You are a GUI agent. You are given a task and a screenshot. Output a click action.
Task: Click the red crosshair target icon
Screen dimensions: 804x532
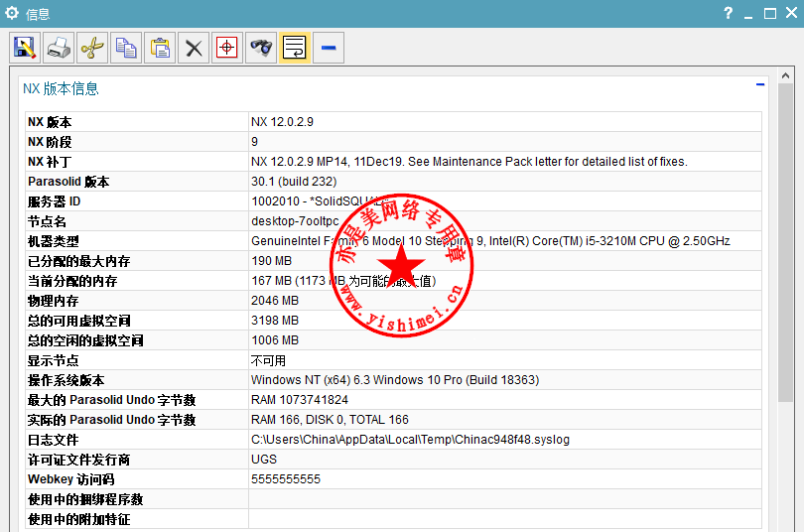227,49
